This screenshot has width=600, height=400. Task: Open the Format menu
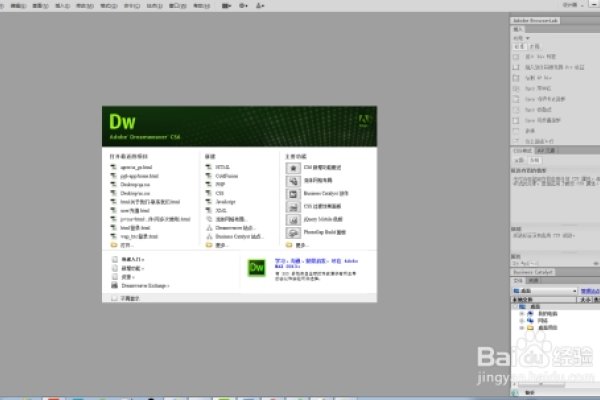[109, 6]
